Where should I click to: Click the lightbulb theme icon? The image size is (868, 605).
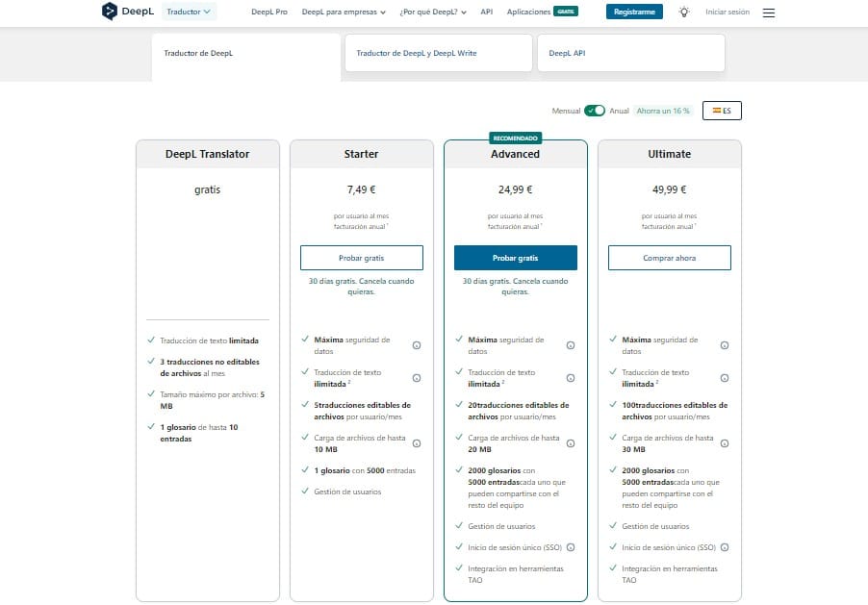coord(684,12)
